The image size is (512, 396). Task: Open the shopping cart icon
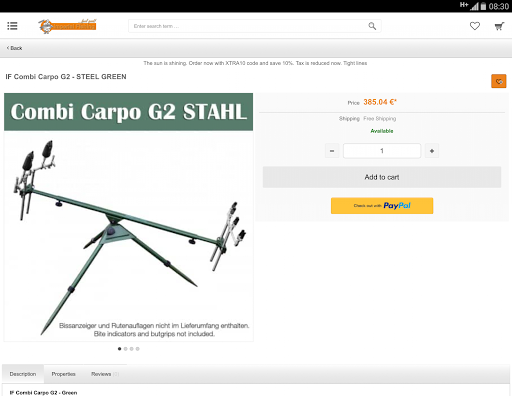(x=499, y=26)
